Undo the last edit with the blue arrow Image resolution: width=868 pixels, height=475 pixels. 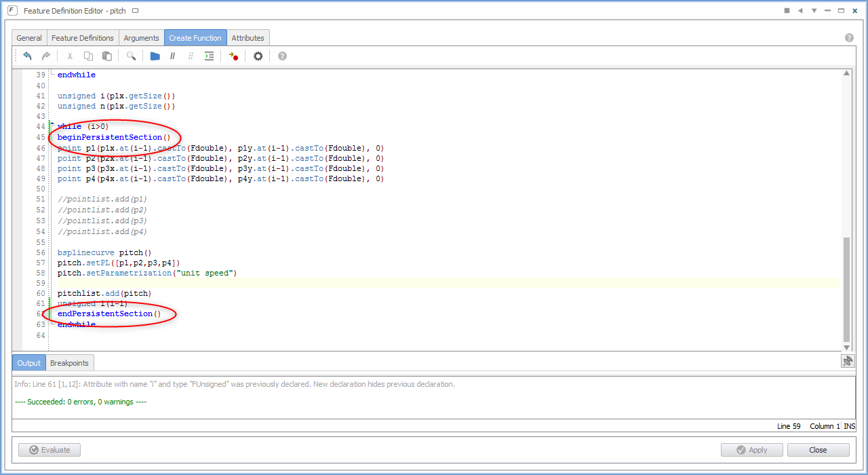[27, 56]
